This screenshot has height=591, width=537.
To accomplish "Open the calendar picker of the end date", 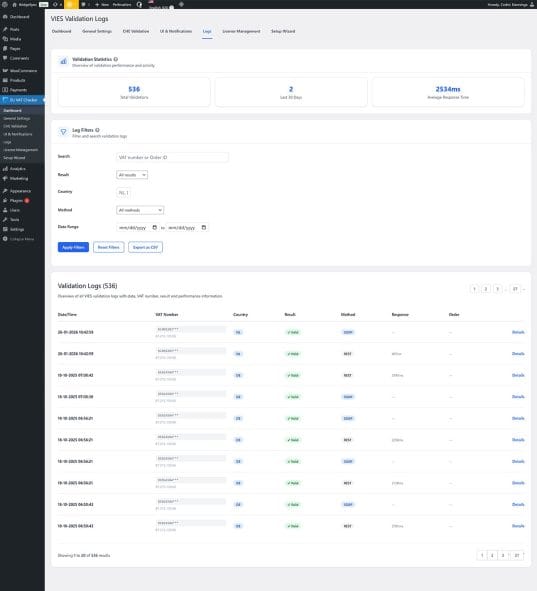I will click(204, 227).
